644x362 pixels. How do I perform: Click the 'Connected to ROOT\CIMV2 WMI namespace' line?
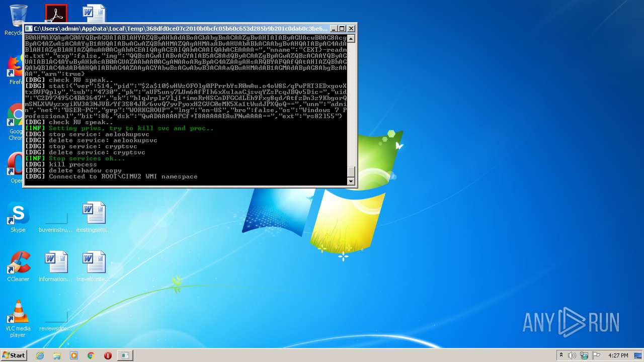point(123,176)
